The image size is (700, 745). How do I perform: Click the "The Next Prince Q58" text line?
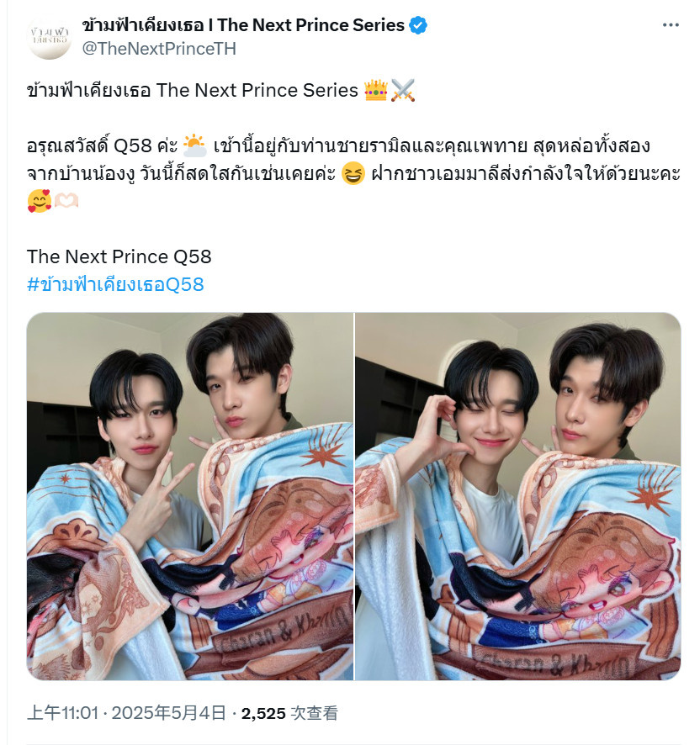coord(119,256)
